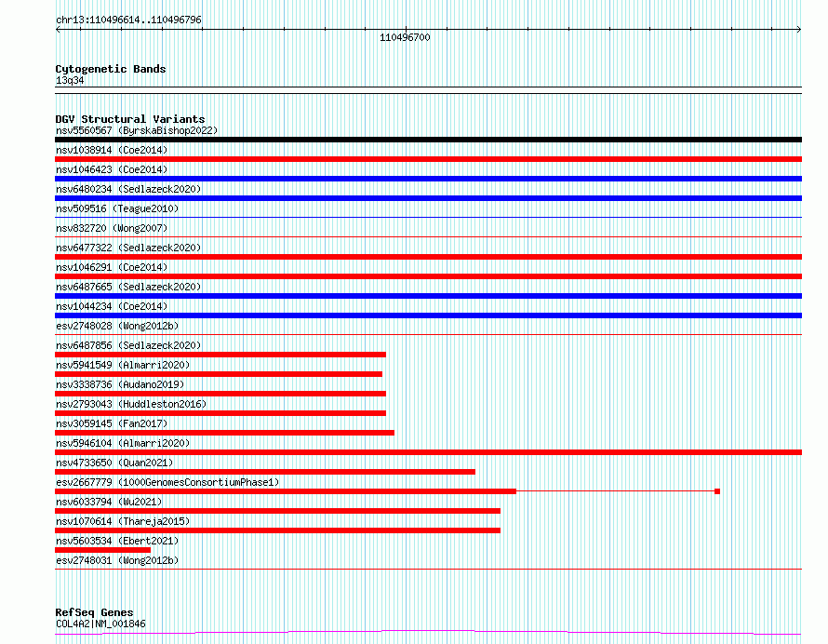The height and width of the screenshot is (644, 828).
Task: Click the red bar under nsv1046291
Action: click(428, 276)
